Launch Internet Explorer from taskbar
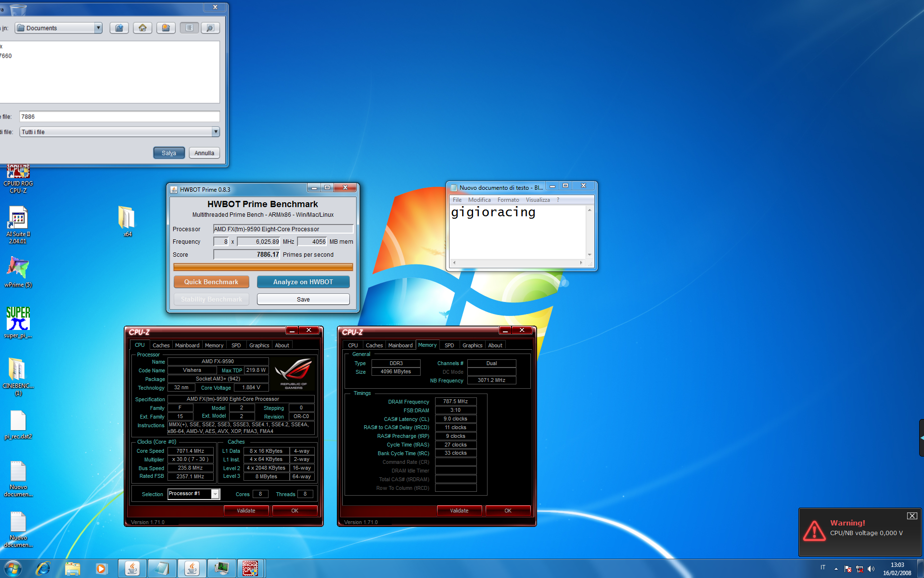Image resolution: width=924 pixels, height=578 pixels. pyautogui.click(x=43, y=568)
